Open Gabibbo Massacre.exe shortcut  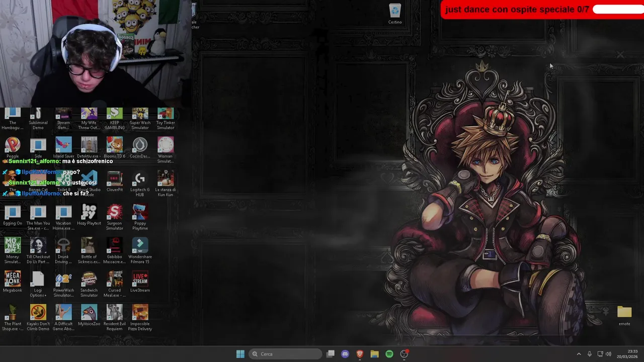click(115, 251)
